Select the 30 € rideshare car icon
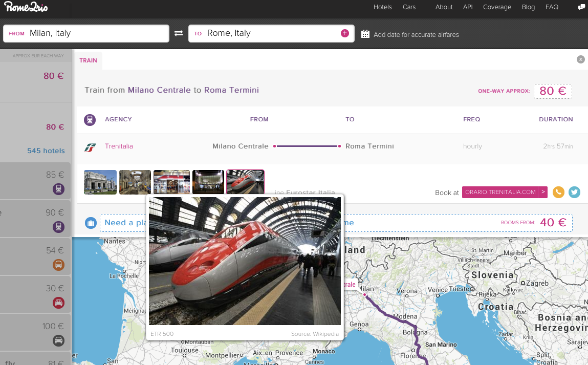Viewport: 588px width, 365px height. coord(58,303)
